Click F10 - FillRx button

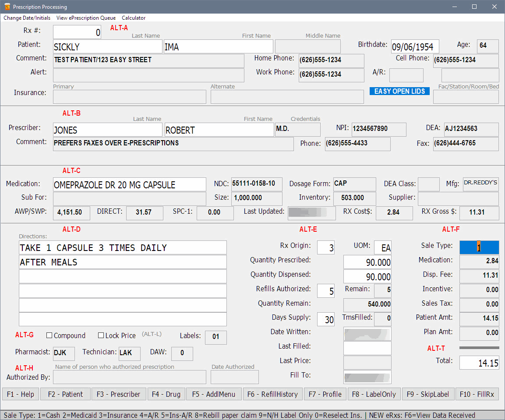coord(477,394)
